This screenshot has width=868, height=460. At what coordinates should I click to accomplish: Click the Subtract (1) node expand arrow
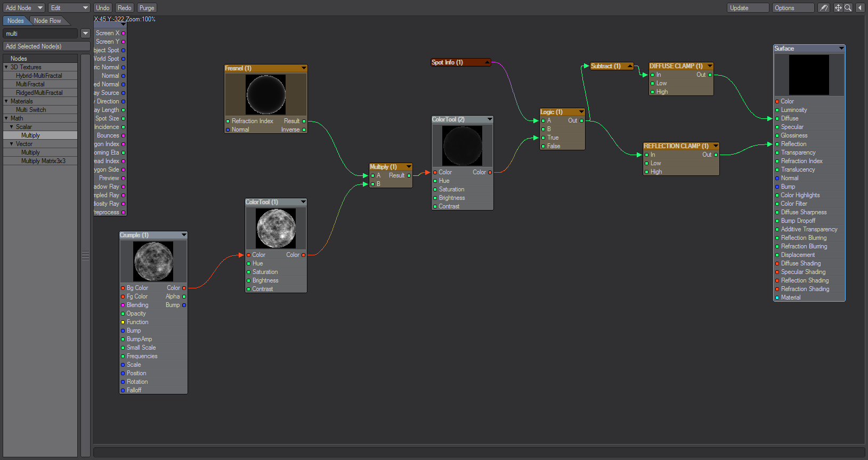(630, 66)
